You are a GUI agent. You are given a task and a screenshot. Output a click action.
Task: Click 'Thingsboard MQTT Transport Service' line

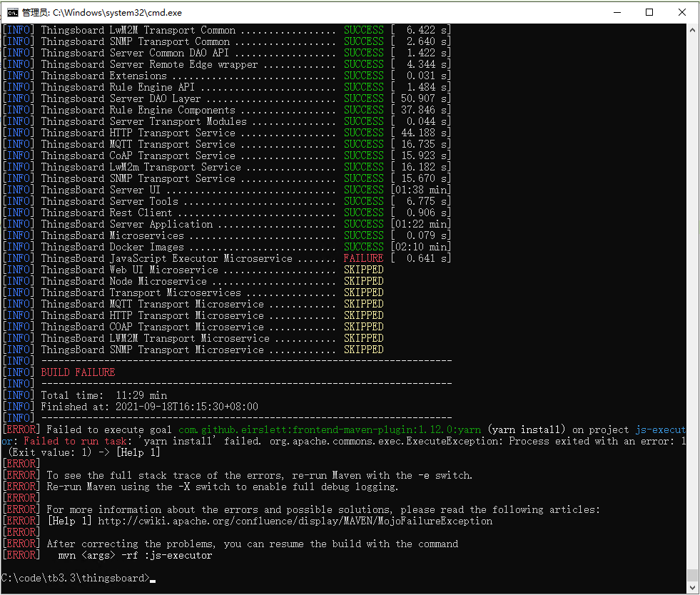227,144
